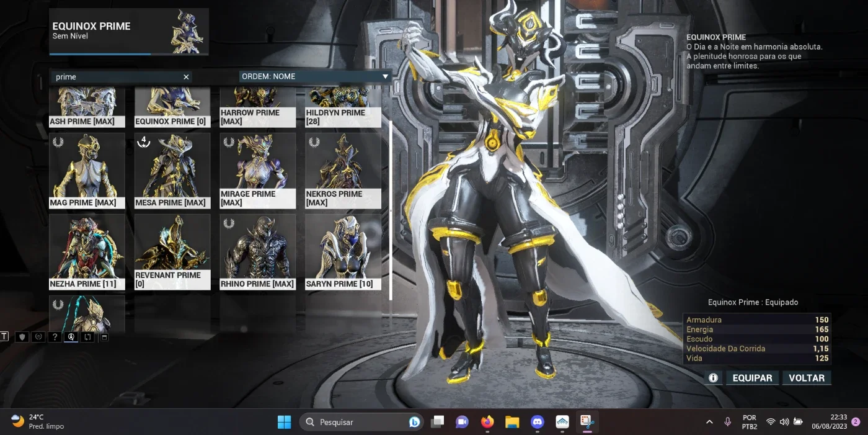Click the warframe list vertical scrollbar

click(x=391, y=211)
